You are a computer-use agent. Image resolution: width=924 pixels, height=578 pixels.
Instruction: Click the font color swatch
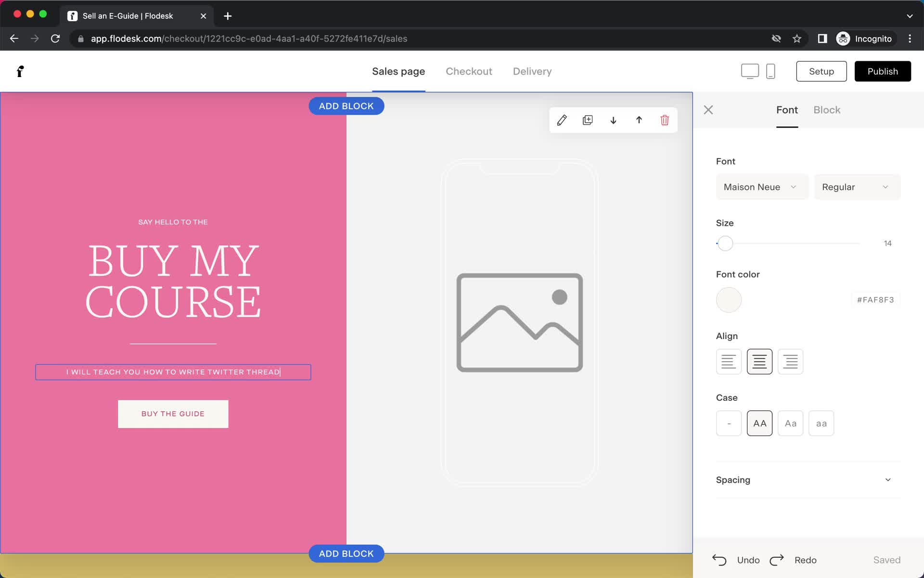point(729,300)
